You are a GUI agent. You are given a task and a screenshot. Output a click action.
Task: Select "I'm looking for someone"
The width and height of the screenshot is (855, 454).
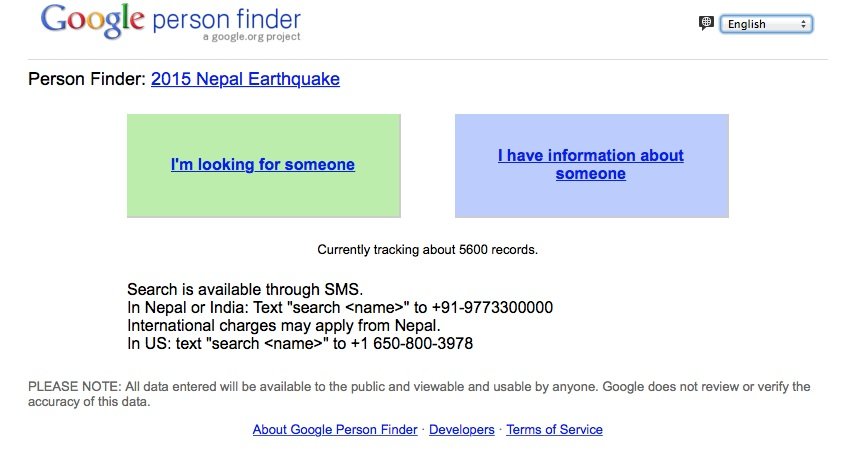[x=263, y=165]
